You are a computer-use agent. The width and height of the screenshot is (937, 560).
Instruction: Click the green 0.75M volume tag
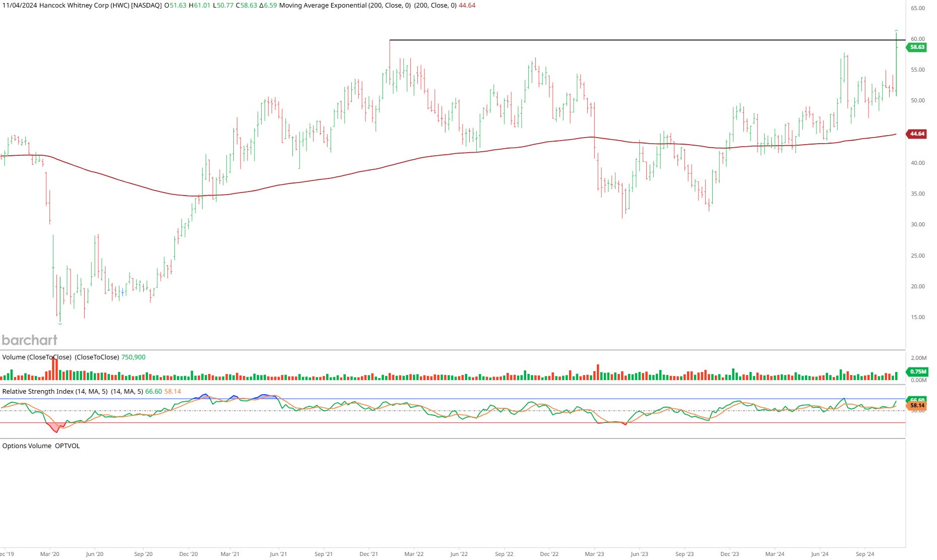point(917,372)
